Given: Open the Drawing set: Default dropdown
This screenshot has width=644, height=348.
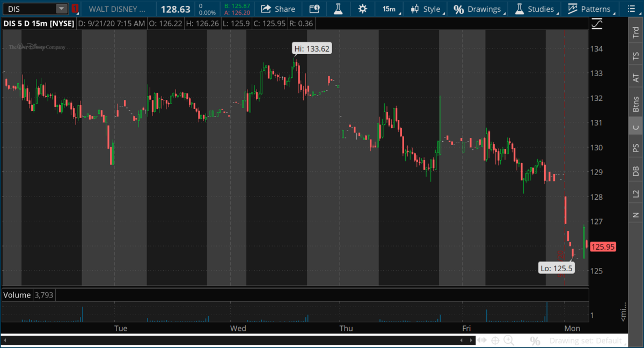Looking at the screenshot, I should tap(588, 341).
